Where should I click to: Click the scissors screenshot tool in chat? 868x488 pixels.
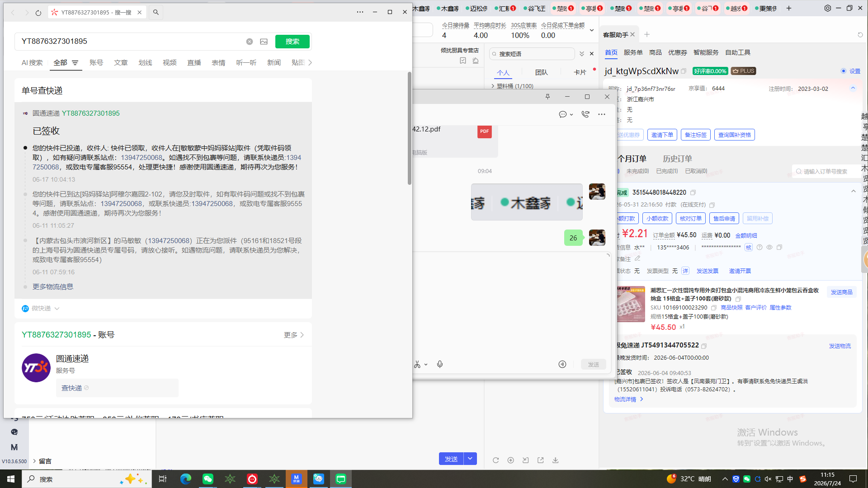(417, 364)
